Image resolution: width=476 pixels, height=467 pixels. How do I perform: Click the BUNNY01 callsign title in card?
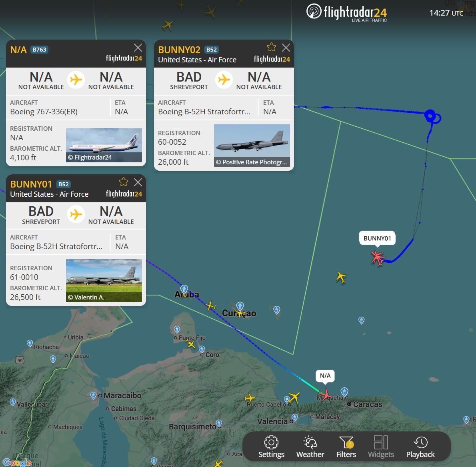pyautogui.click(x=31, y=184)
